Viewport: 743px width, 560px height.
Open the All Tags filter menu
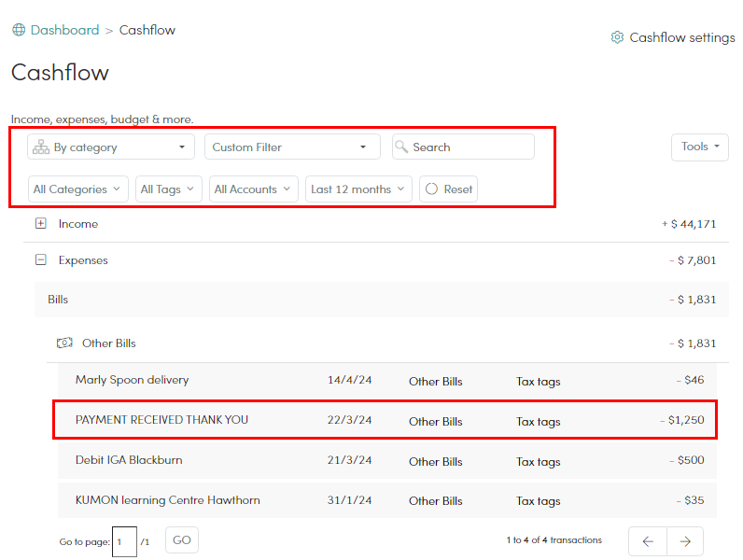click(168, 189)
